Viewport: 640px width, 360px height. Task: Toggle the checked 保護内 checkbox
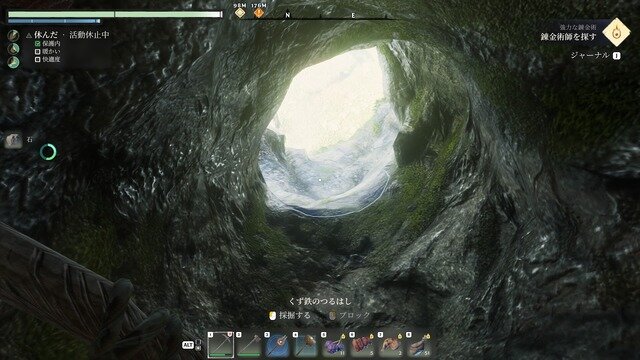click(38, 43)
